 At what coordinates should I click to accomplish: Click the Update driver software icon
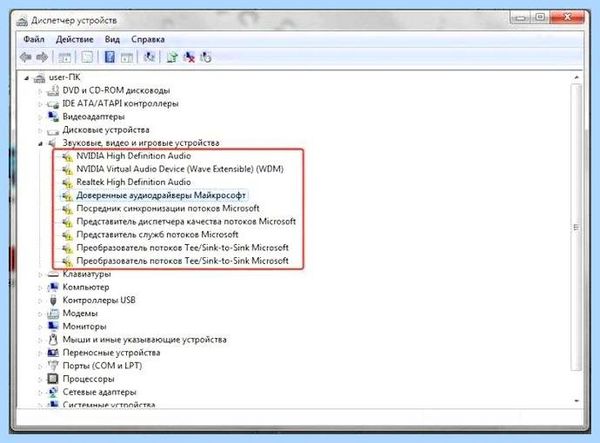pos(172,57)
